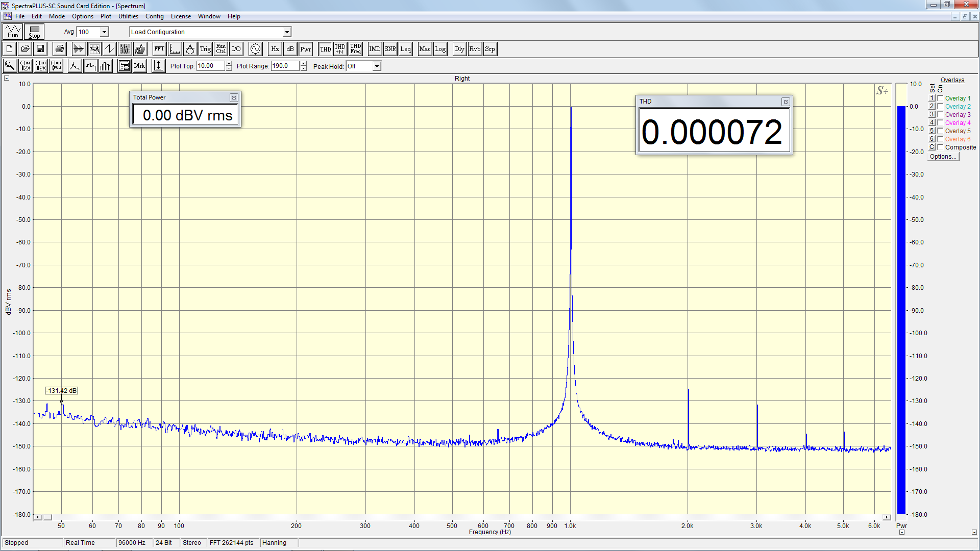Open the Mrk marker button
The width and height of the screenshot is (980, 551).
point(139,66)
